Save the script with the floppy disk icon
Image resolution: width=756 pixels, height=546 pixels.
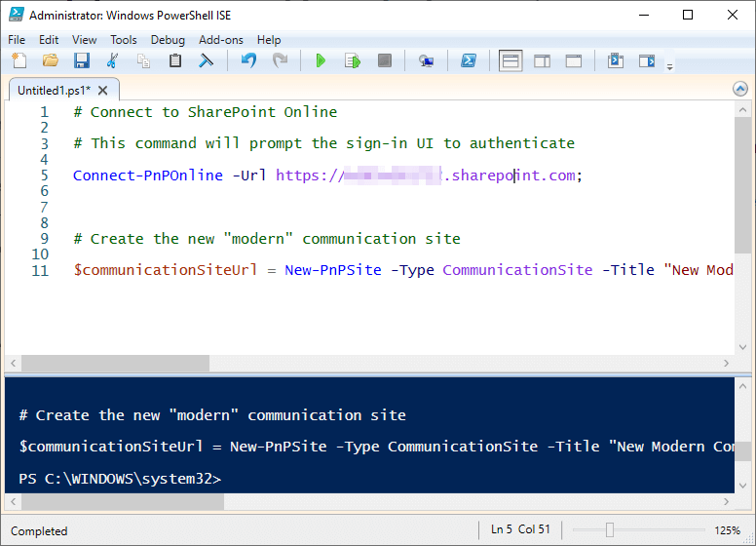82,60
